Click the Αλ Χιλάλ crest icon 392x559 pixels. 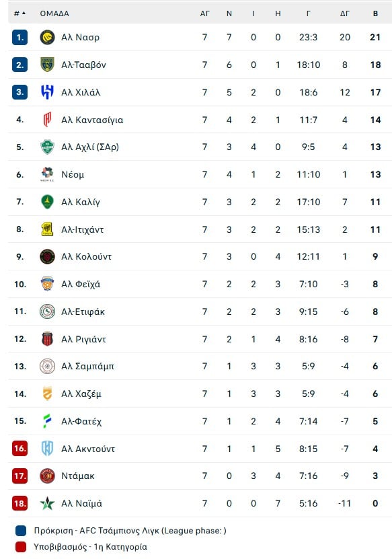[46, 92]
